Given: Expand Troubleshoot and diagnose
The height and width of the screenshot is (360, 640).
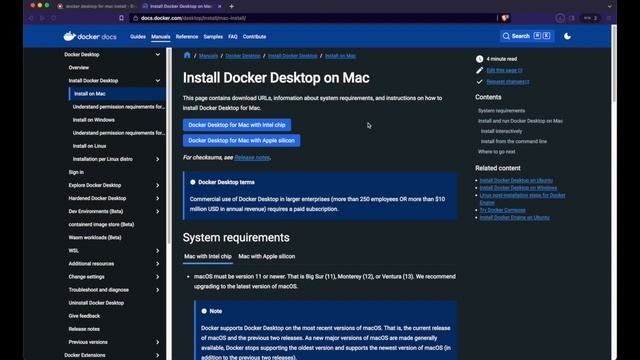Looking at the screenshot, I should [x=158, y=290].
